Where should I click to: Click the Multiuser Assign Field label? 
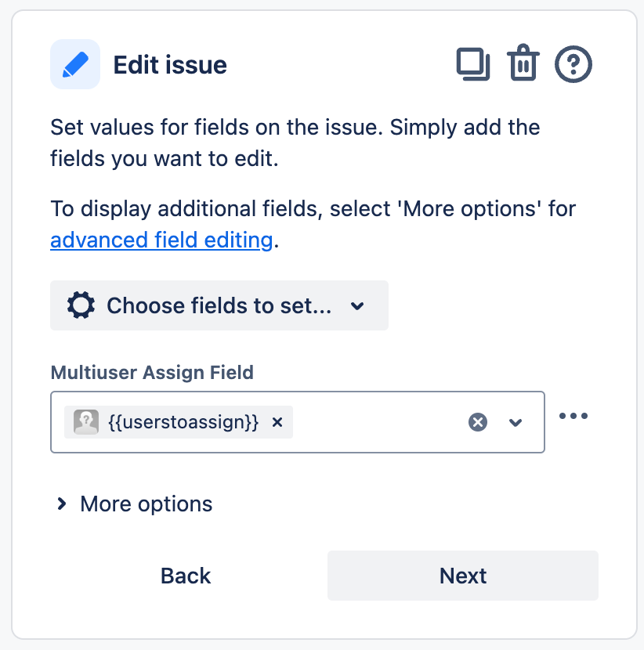point(152,372)
